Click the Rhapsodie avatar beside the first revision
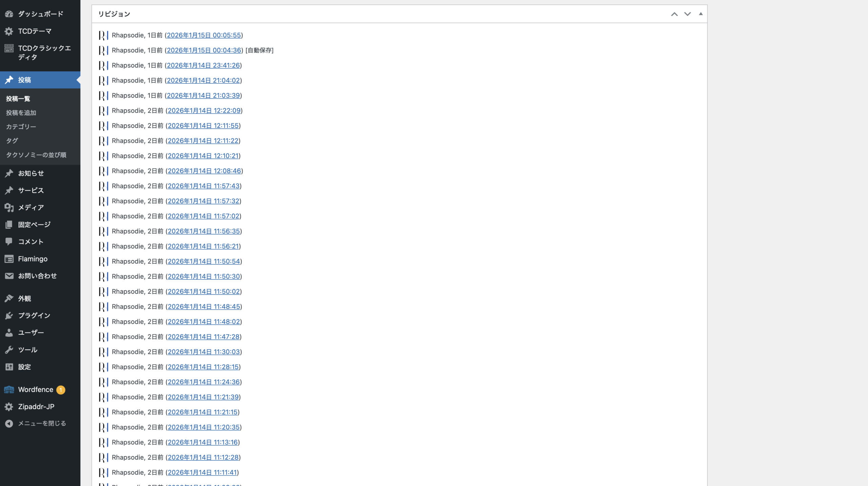The height and width of the screenshot is (486, 868). click(x=103, y=35)
